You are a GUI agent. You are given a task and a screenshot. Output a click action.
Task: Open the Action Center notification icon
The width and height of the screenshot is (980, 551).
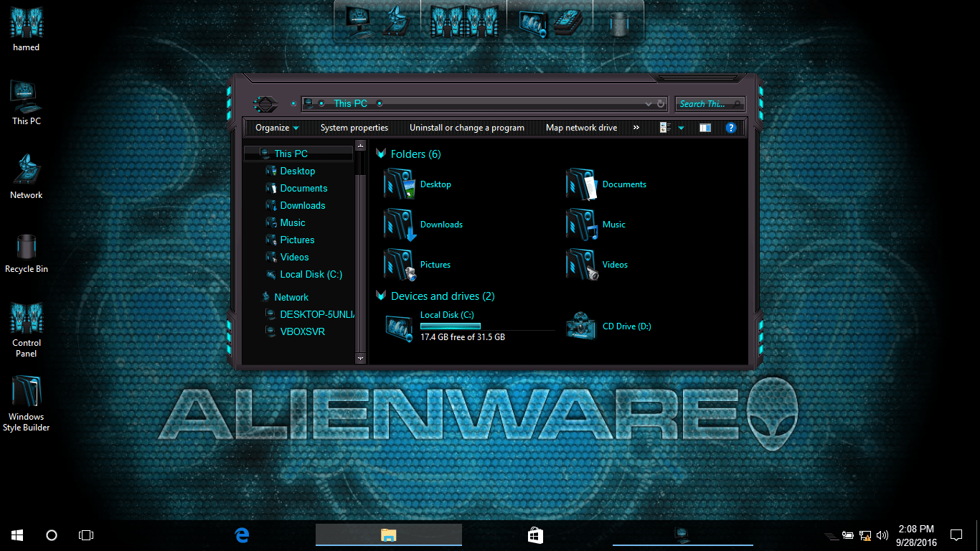956,534
